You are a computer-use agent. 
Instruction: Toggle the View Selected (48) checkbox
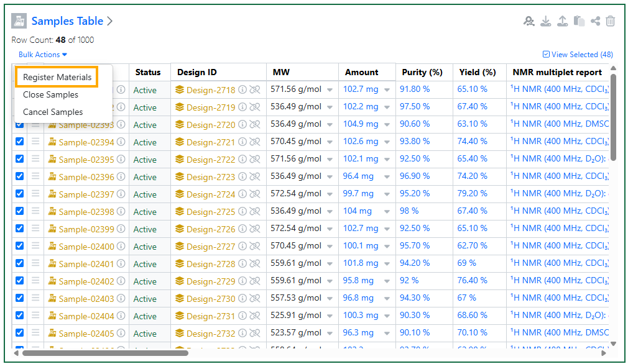tap(546, 55)
